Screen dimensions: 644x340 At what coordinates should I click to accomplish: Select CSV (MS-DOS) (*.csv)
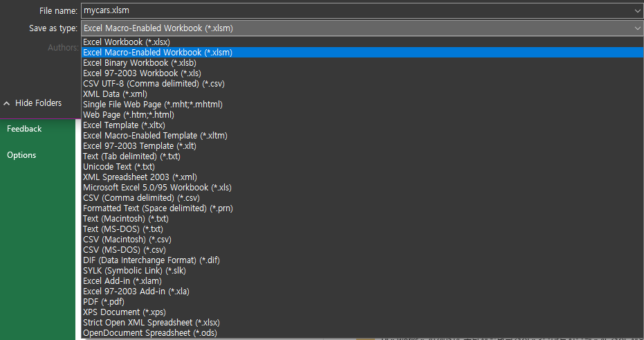pyautogui.click(x=362, y=249)
